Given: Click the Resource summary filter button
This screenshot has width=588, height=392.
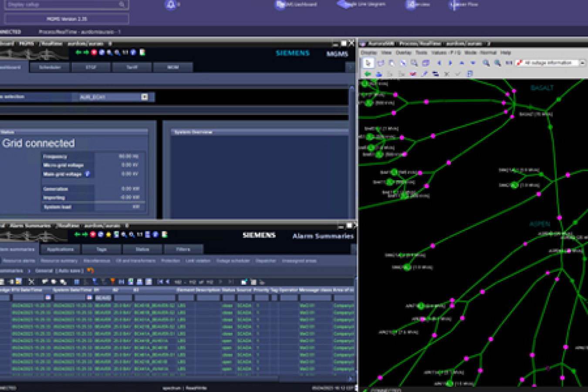Looking at the screenshot, I should pyautogui.click(x=59, y=260).
